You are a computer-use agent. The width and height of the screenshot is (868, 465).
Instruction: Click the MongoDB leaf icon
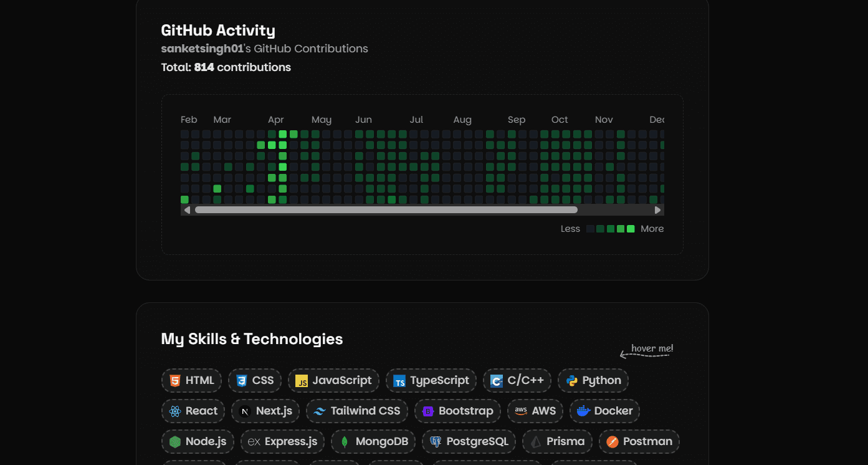coord(345,442)
